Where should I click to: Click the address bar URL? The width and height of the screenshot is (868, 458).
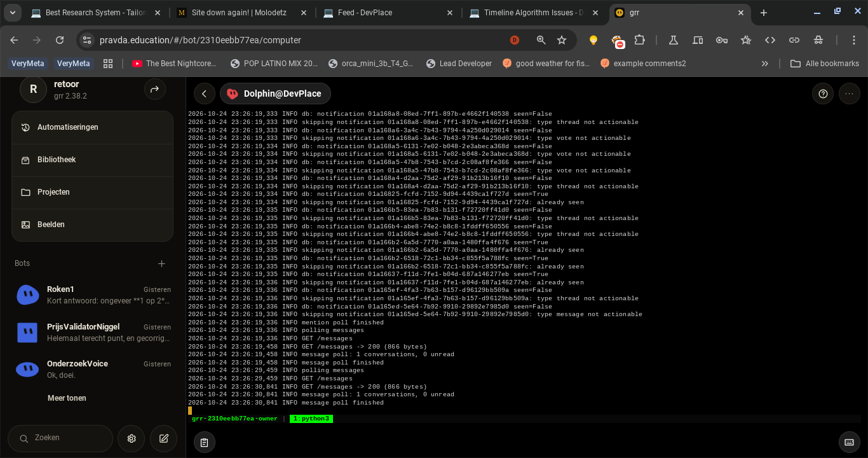pos(200,40)
